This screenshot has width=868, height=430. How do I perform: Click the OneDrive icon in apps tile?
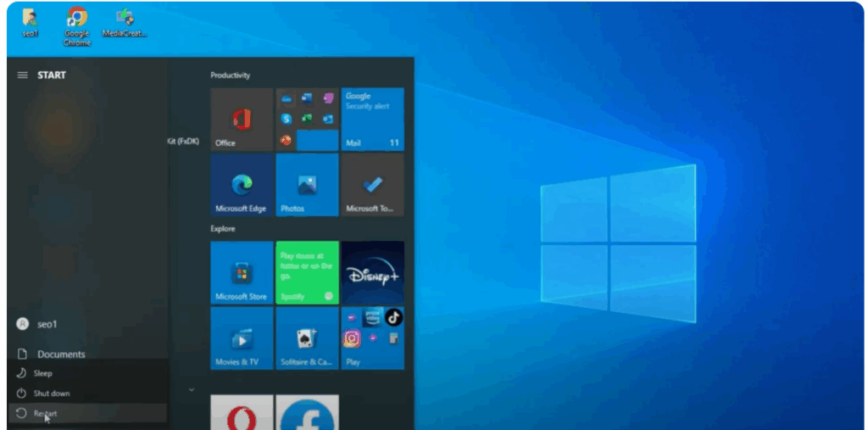[287, 98]
